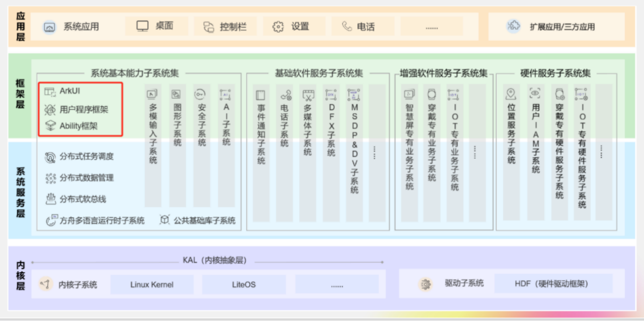
Task: Click the phone handset icon beside 电话
Action: (347, 26)
